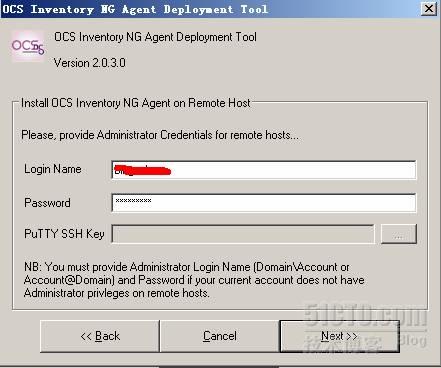This screenshot has height=368, width=441.
Task: Click the Login Name input field
Action: 264,170
